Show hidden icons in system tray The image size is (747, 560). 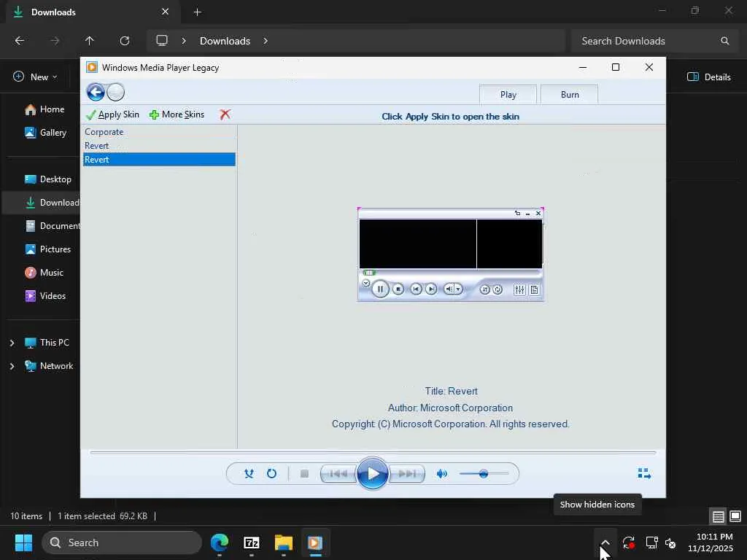coord(605,542)
